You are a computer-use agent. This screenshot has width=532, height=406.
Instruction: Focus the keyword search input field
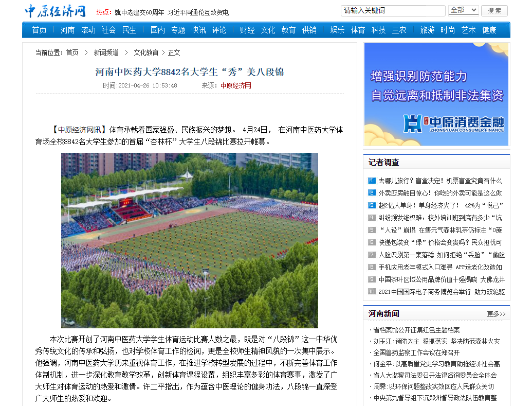[393, 11]
